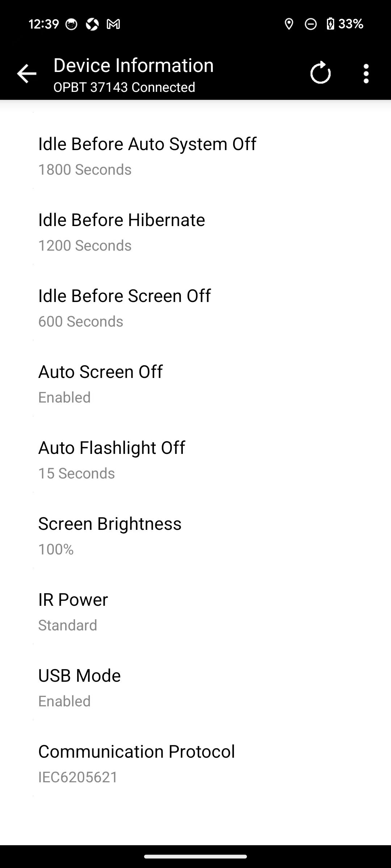Open the three-dot overflow menu

(366, 73)
